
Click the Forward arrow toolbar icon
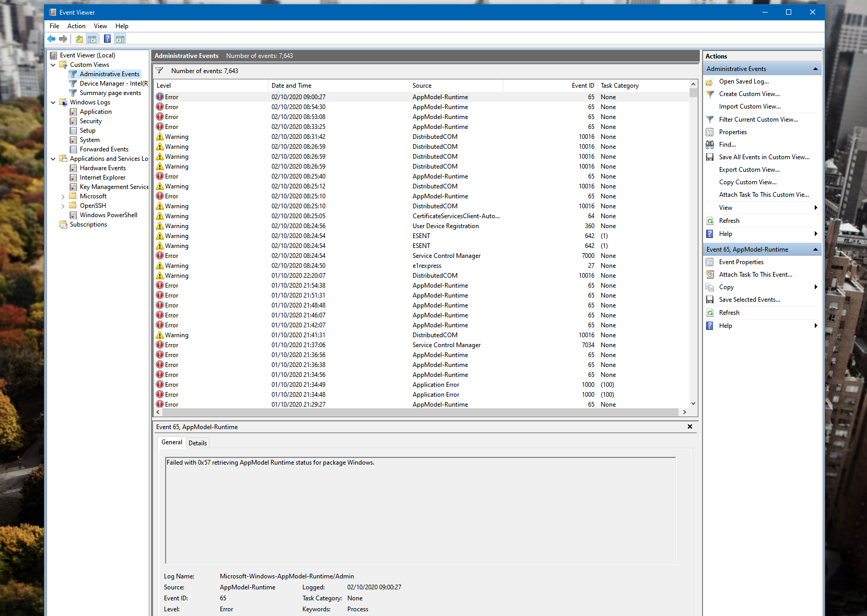pos(63,39)
